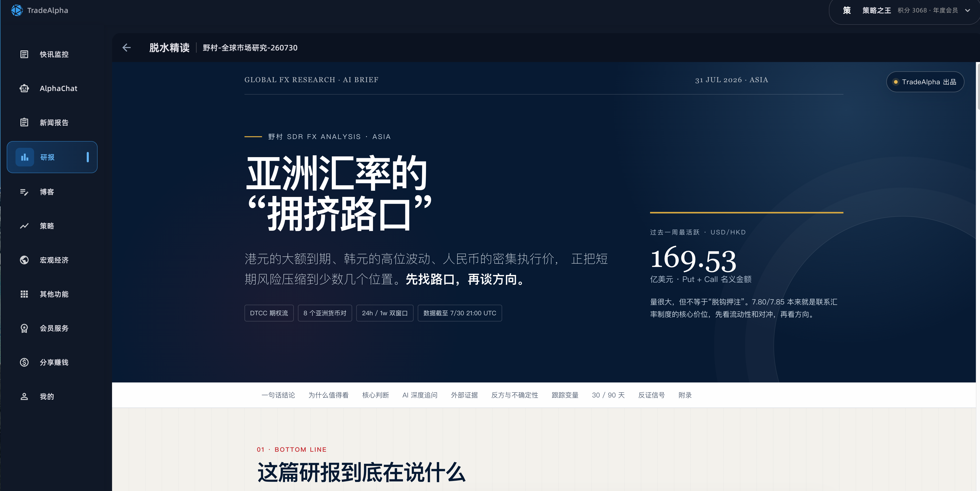Open 快讯监控 sidebar icon

point(24,54)
